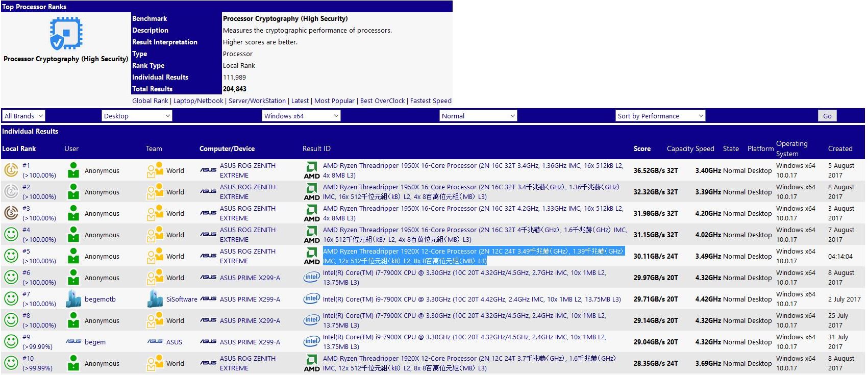868x375 pixels.
Task: Open the ASUS team link in row #9
Action: 174,342
